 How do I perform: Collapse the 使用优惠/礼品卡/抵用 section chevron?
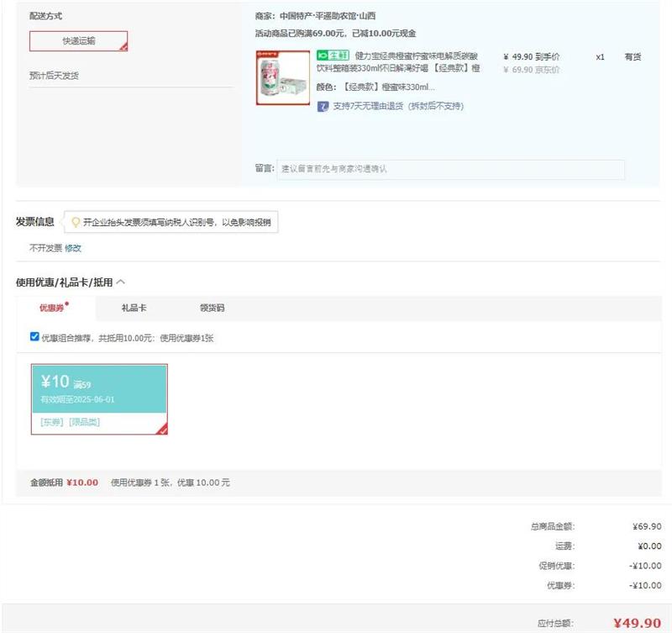(121, 282)
